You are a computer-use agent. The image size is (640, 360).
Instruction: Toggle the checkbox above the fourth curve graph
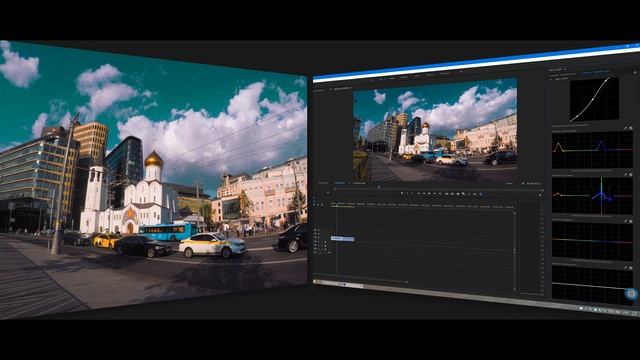(x=631, y=268)
